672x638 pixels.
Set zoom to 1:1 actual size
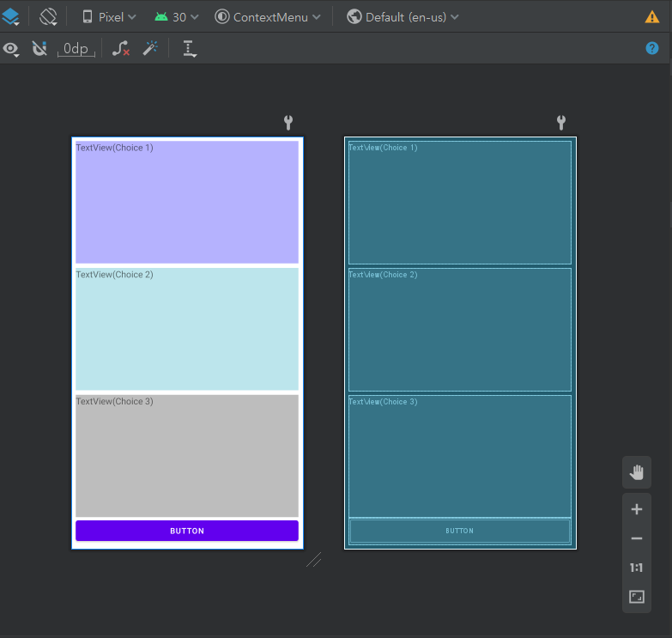point(637,568)
